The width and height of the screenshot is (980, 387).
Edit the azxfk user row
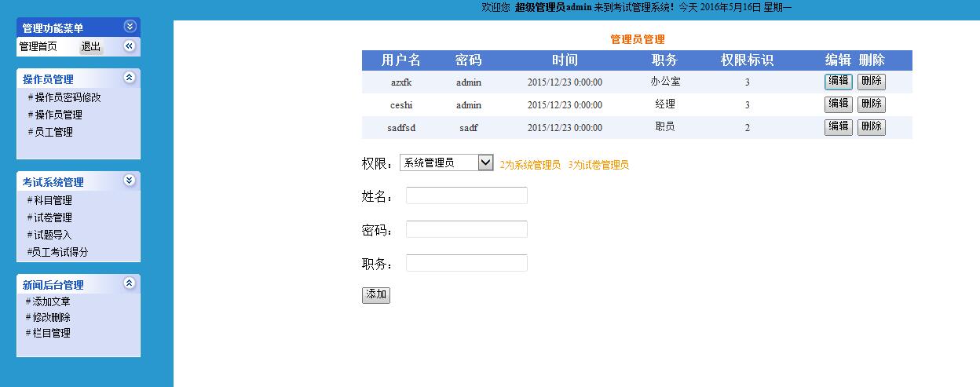pos(839,81)
